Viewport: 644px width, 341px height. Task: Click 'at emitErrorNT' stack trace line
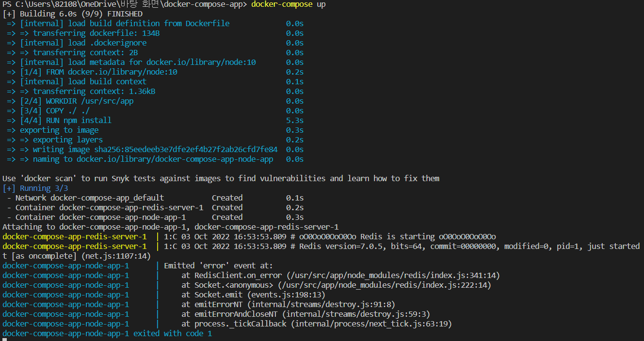point(199,305)
